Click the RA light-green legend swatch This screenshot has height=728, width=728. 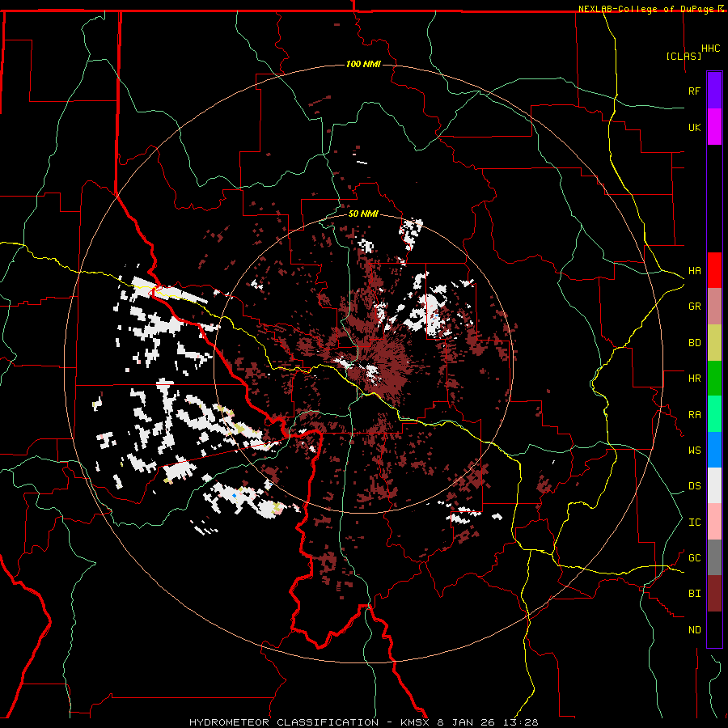[x=714, y=414]
